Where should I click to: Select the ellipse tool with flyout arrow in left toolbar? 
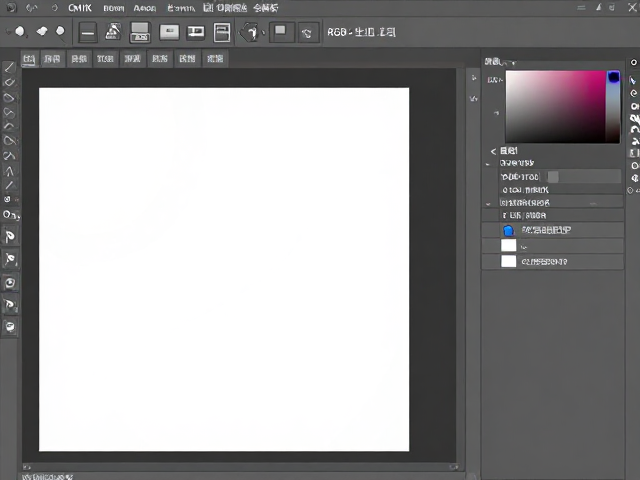[x=8, y=215]
